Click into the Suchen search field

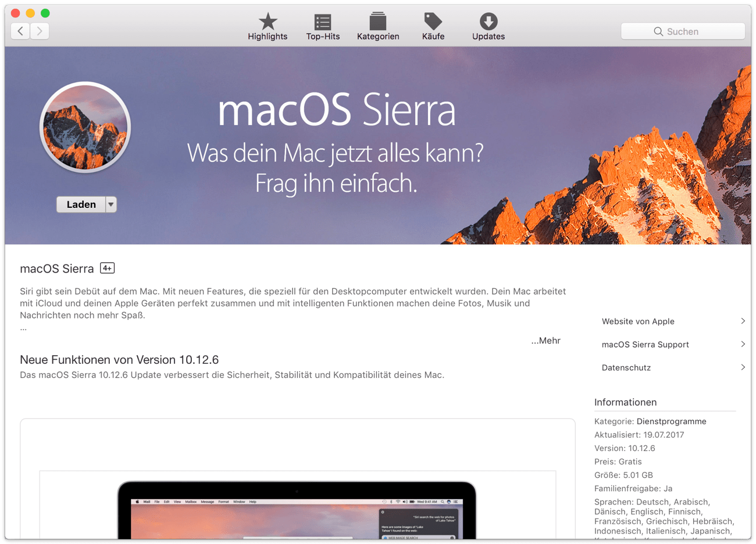pos(683,31)
